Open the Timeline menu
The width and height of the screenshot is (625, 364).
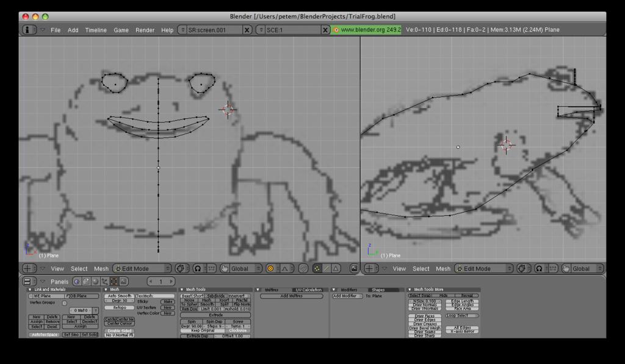(x=96, y=30)
